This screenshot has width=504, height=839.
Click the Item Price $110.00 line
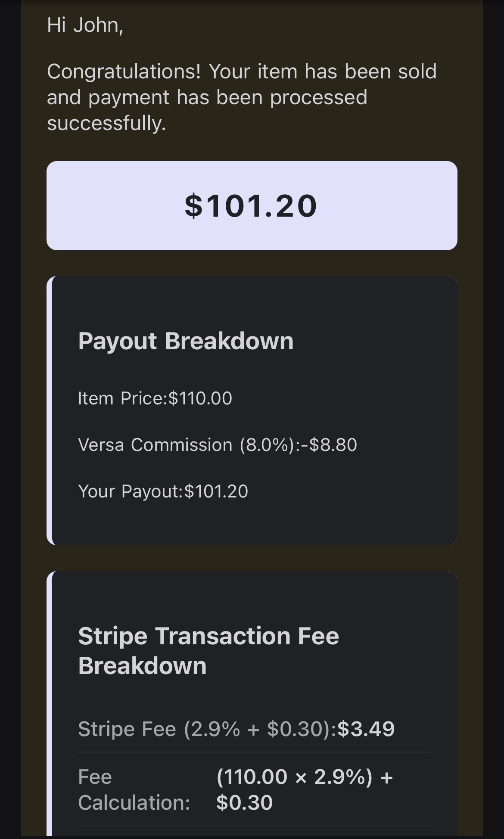pyautogui.click(x=155, y=398)
